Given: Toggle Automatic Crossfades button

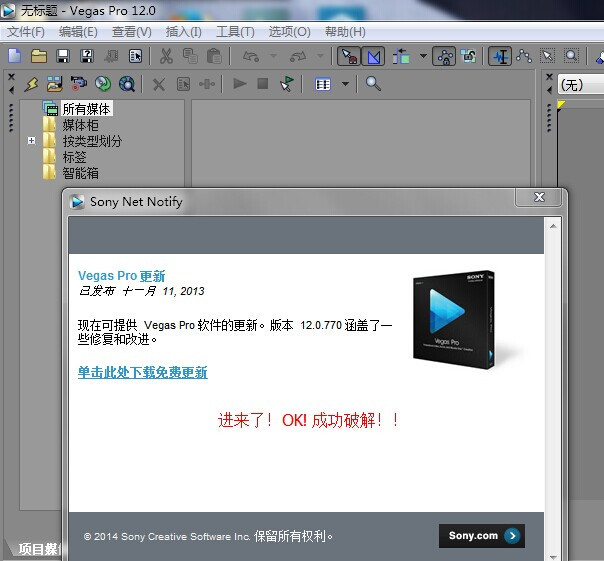Looking at the screenshot, I should [373, 57].
